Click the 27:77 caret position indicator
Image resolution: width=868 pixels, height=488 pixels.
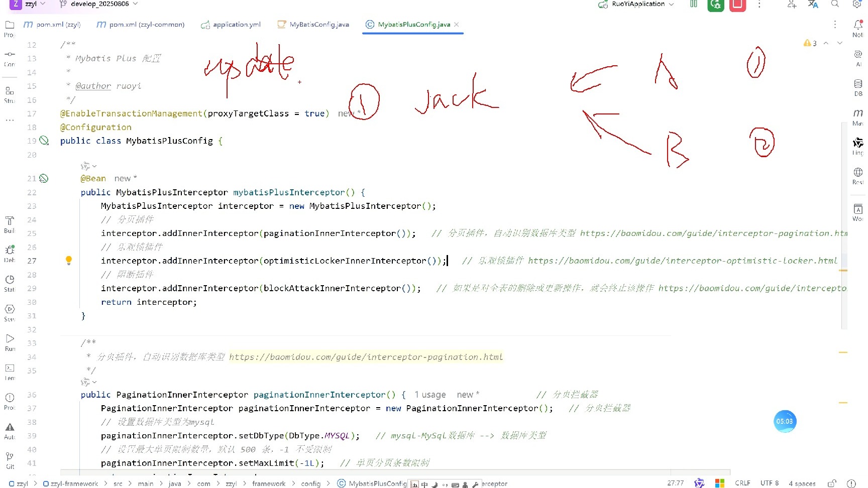point(676,483)
